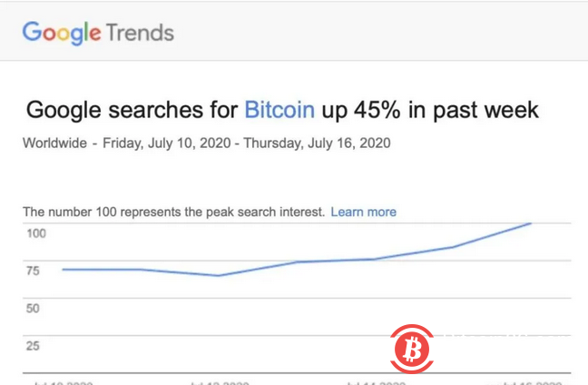Click the lowest dip on the trend line
The width and height of the screenshot is (588, 385).
click(x=219, y=275)
